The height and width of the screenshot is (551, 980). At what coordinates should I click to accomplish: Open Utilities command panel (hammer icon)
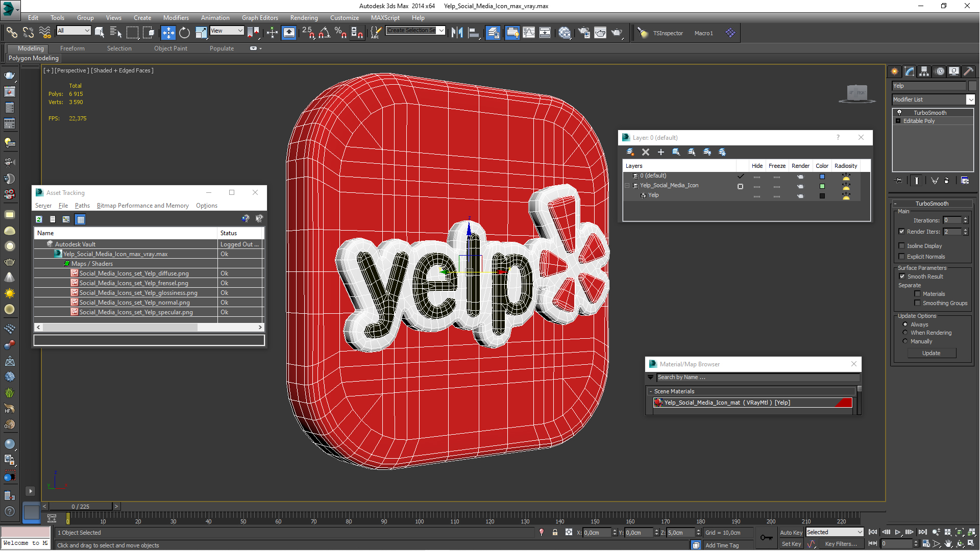[968, 71]
